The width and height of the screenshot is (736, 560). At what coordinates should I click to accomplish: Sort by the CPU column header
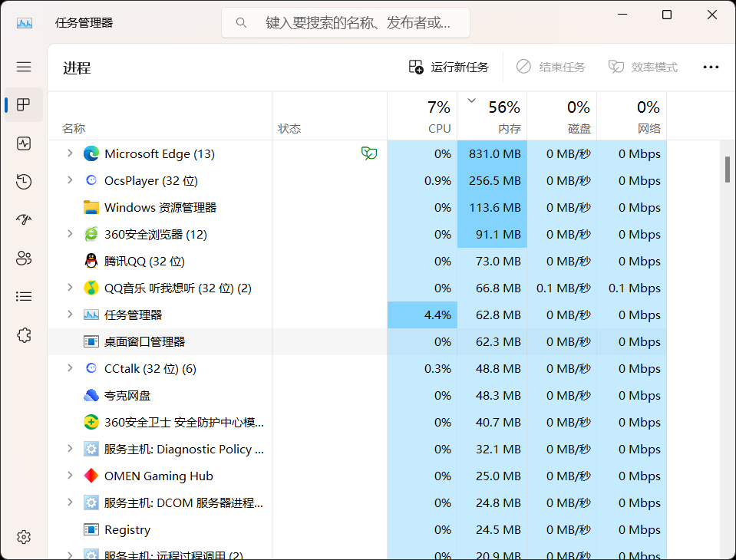(x=422, y=117)
